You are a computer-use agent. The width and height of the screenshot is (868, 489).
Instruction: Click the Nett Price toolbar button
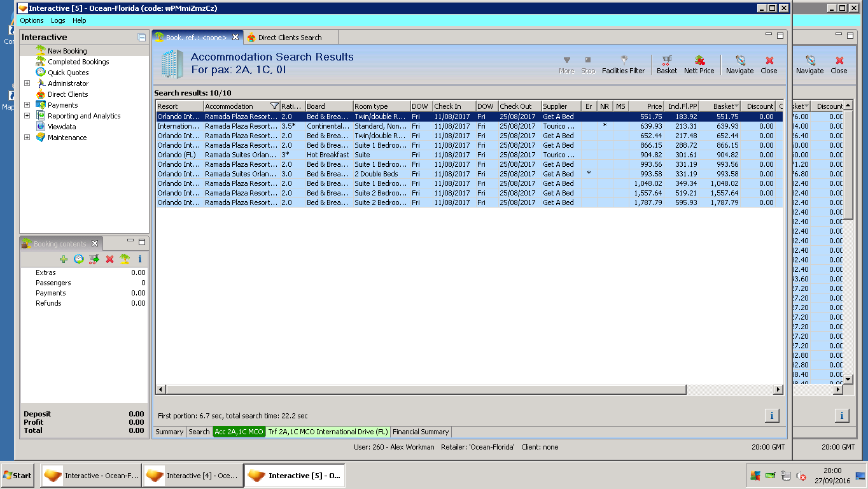[x=699, y=65]
